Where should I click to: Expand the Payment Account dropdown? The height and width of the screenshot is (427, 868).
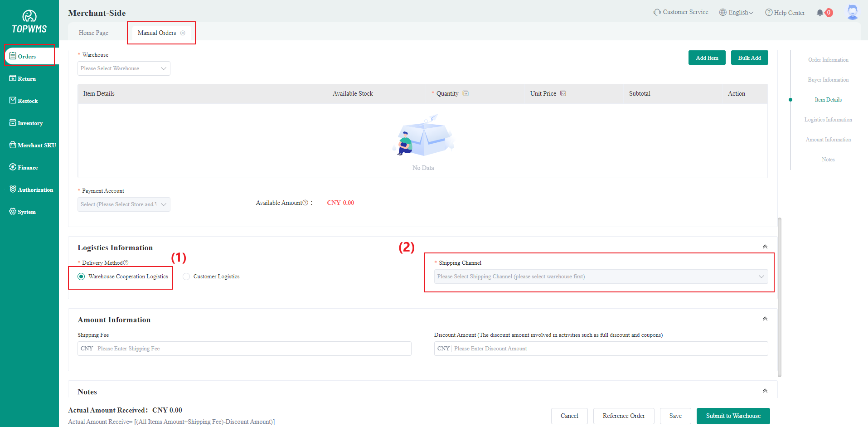pyautogui.click(x=124, y=204)
